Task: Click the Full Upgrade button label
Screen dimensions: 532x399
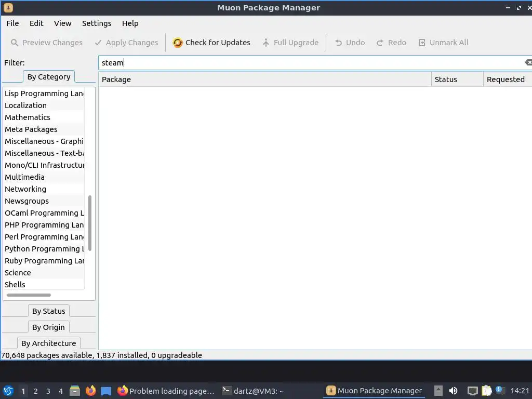Action: [x=296, y=43]
